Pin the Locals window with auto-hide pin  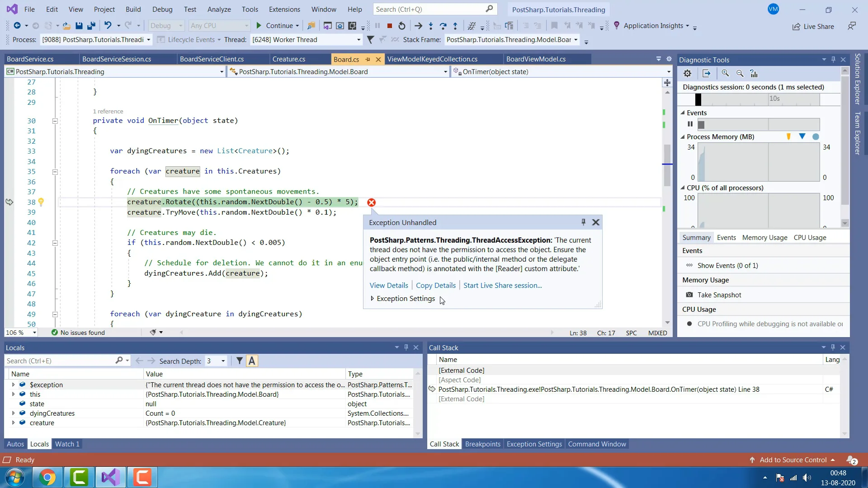pos(406,347)
